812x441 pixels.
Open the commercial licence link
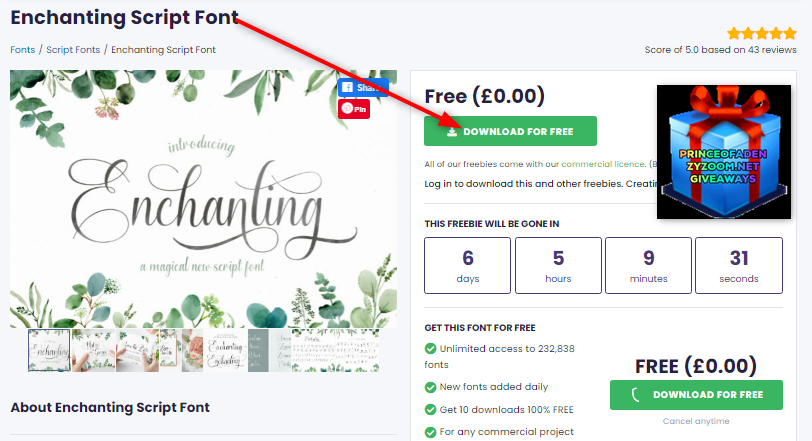[x=603, y=164]
